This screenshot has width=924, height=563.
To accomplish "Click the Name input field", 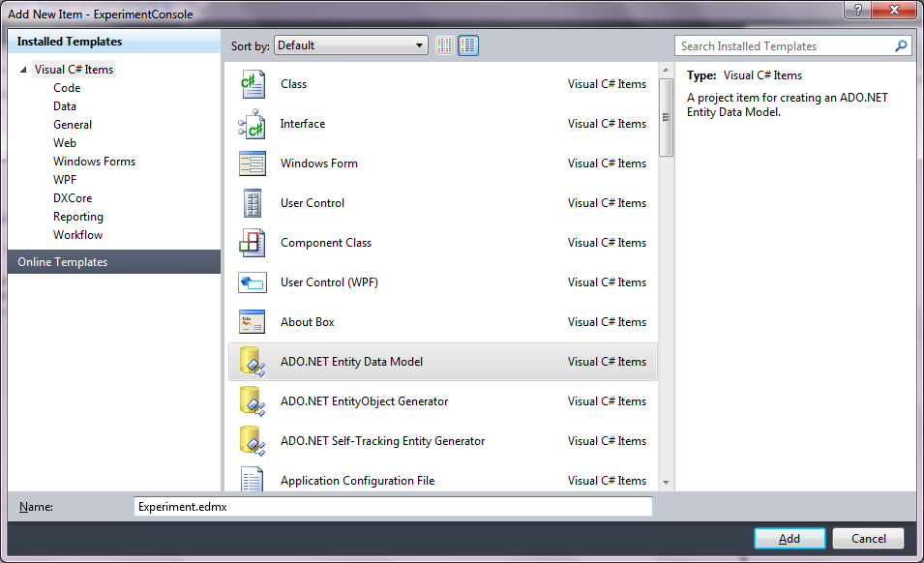I will click(393, 507).
